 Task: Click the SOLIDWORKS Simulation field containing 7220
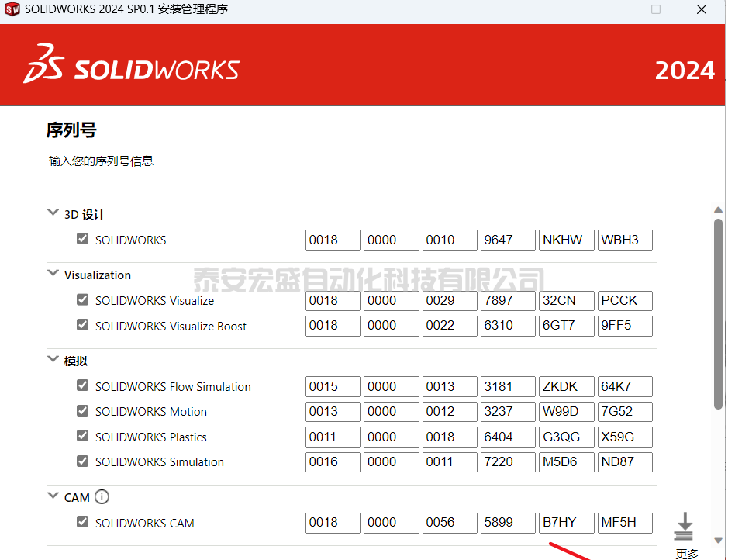[507, 462]
